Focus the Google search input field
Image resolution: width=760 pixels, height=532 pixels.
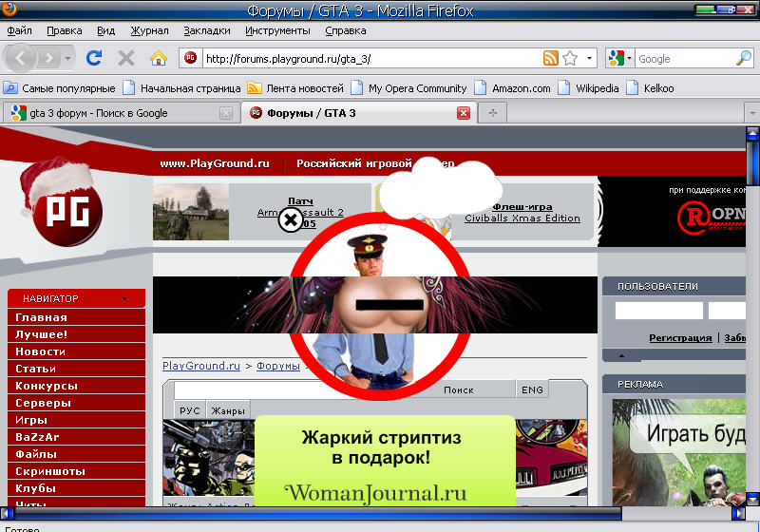684,59
